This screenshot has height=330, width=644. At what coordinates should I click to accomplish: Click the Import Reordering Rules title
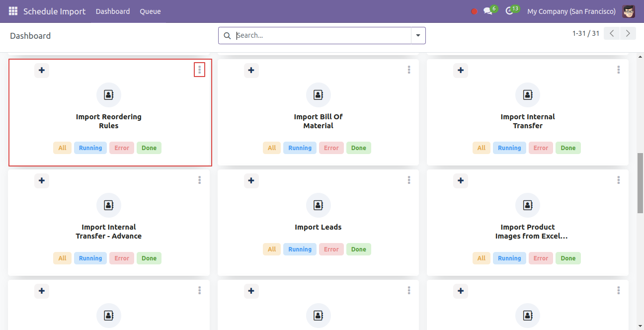pyautogui.click(x=109, y=121)
